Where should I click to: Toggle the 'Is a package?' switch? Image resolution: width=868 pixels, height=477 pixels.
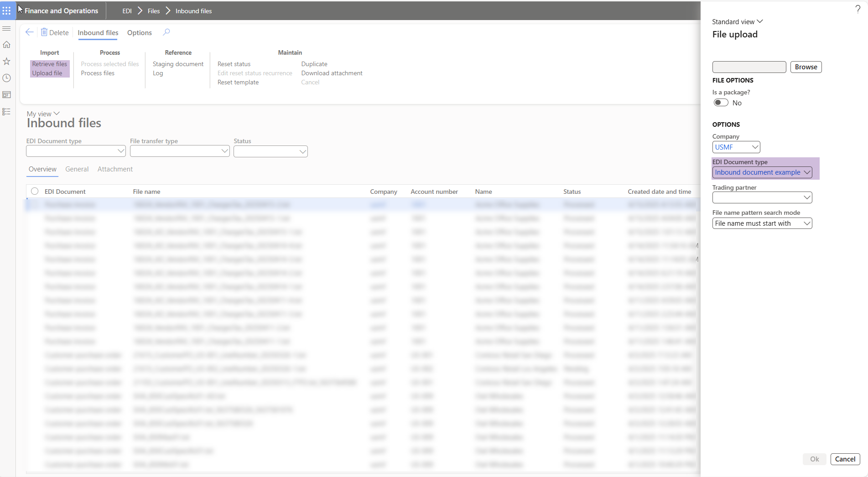[x=721, y=103]
